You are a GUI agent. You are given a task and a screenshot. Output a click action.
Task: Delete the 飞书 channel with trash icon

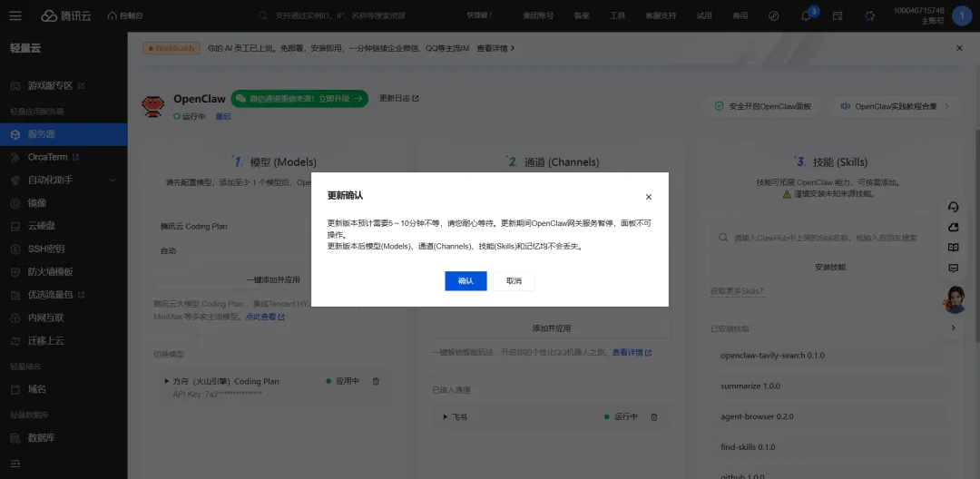[x=653, y=416]
